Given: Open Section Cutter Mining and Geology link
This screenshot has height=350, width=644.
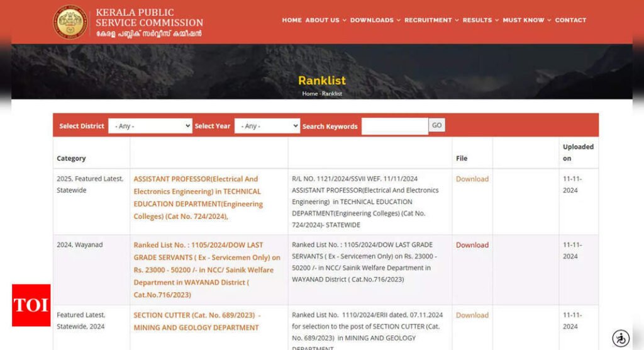Looking at the screenshot, I should 196,321.
